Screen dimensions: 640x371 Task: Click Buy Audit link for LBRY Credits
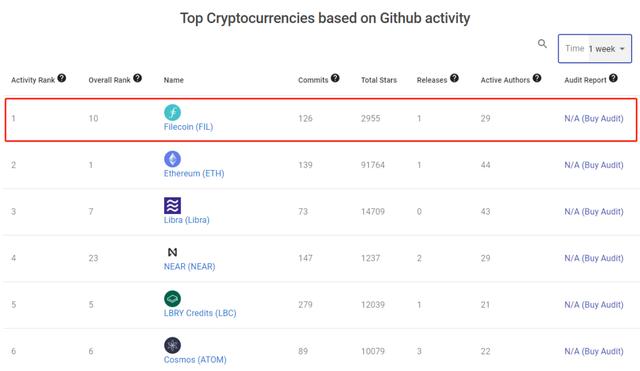click(594, 304)
